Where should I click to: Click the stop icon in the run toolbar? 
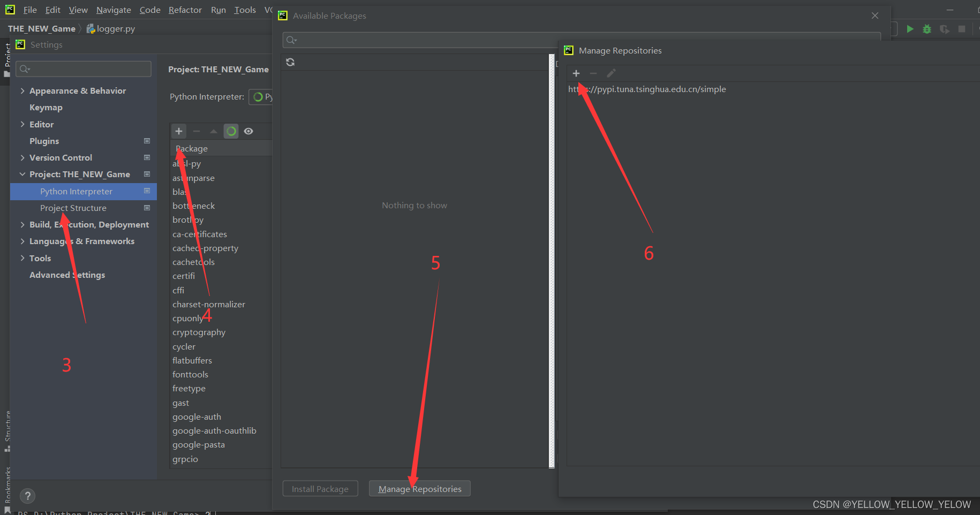(x=962, y=29)
